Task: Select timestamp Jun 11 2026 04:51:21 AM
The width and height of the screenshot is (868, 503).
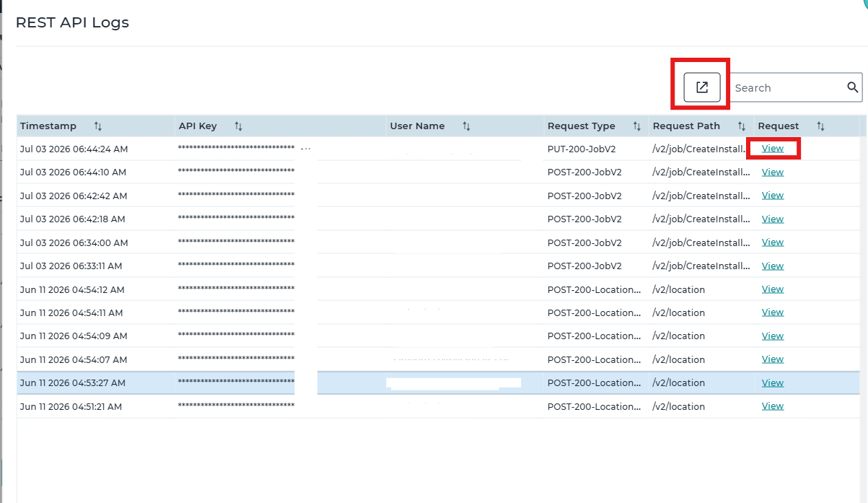Action: [71, 406]
